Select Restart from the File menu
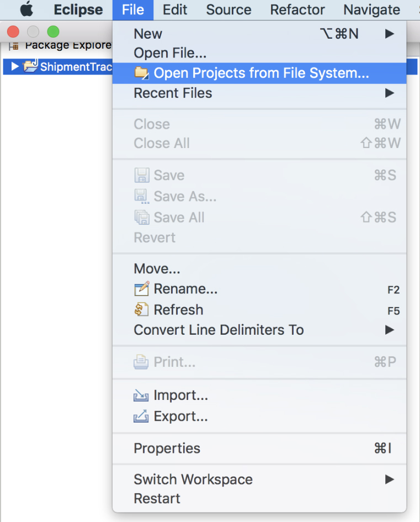This screenshot has width=420, height=522. (x=157, y=498)
